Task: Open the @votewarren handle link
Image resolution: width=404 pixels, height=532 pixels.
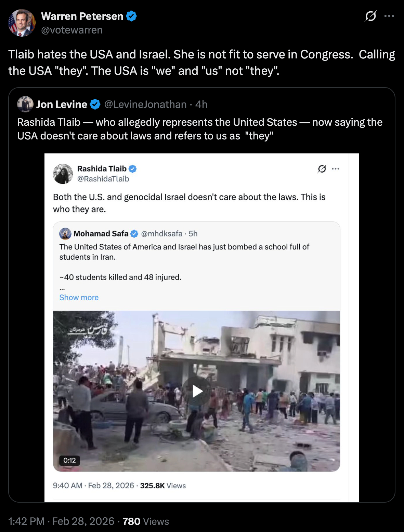Action: 72,30
